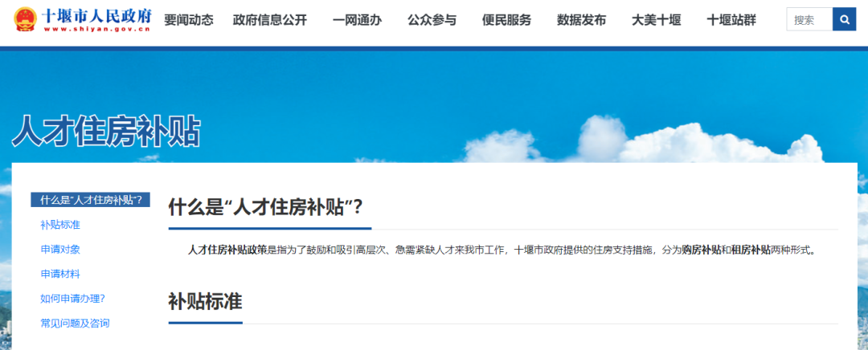Jump to 申请材料 in the sidebar
This screenshot has width=868, height=350.
(60, 274)
